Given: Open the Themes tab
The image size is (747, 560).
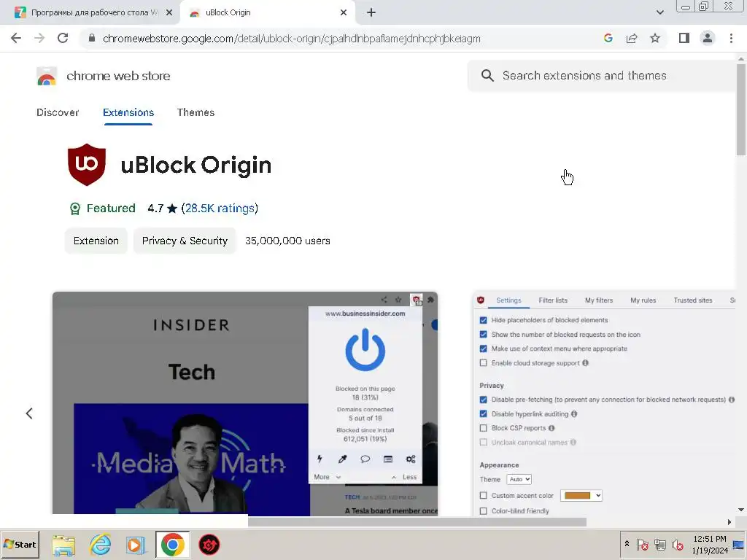Looking at the screenshot, I should (196, 112).
